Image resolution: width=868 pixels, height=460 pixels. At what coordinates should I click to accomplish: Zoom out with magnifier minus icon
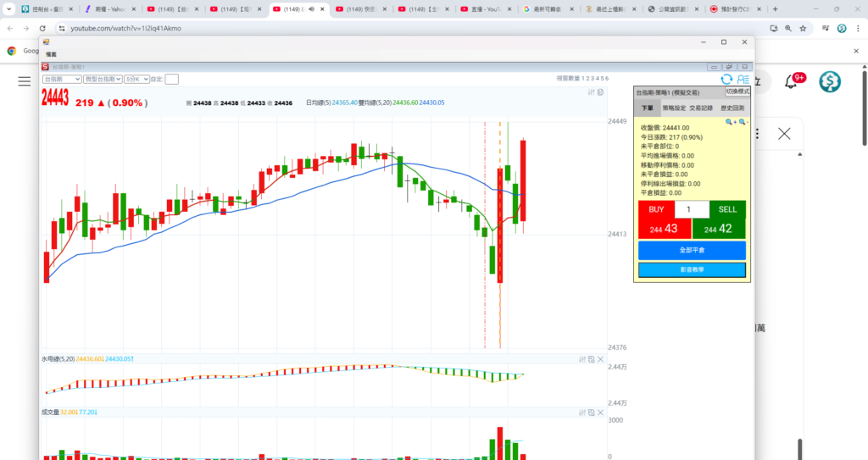(x=743, y=122)
